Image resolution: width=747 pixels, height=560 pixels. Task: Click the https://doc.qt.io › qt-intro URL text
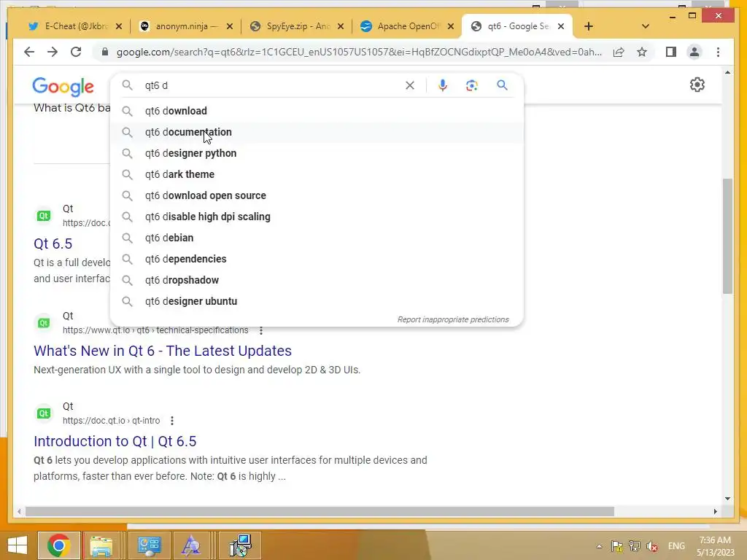pos(112,421)
